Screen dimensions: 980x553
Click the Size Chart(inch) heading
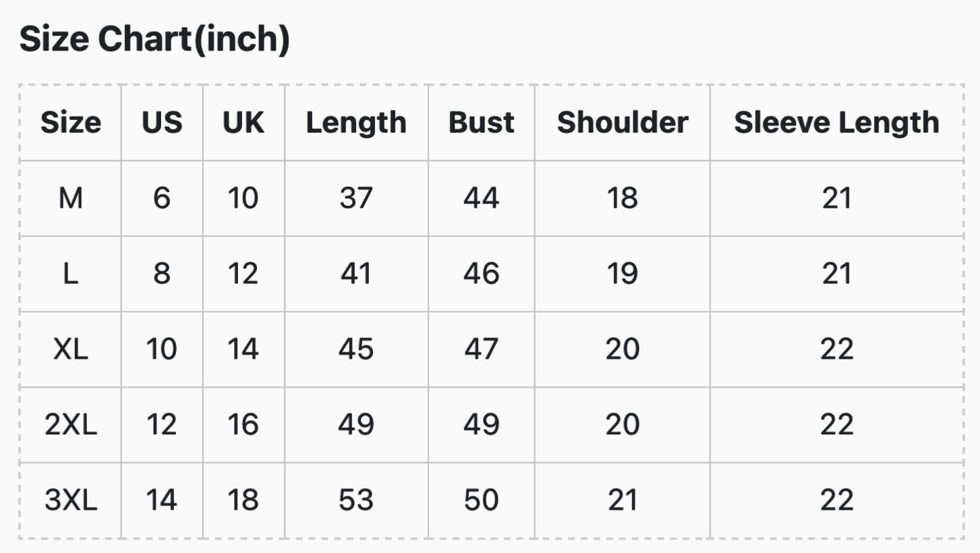(x=154, y=39)
